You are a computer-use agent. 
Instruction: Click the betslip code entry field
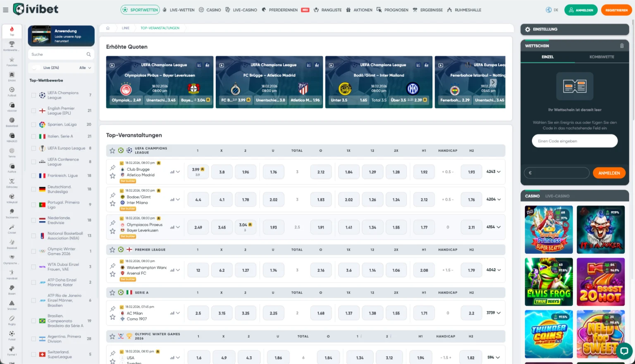click(x=574, y=141)
